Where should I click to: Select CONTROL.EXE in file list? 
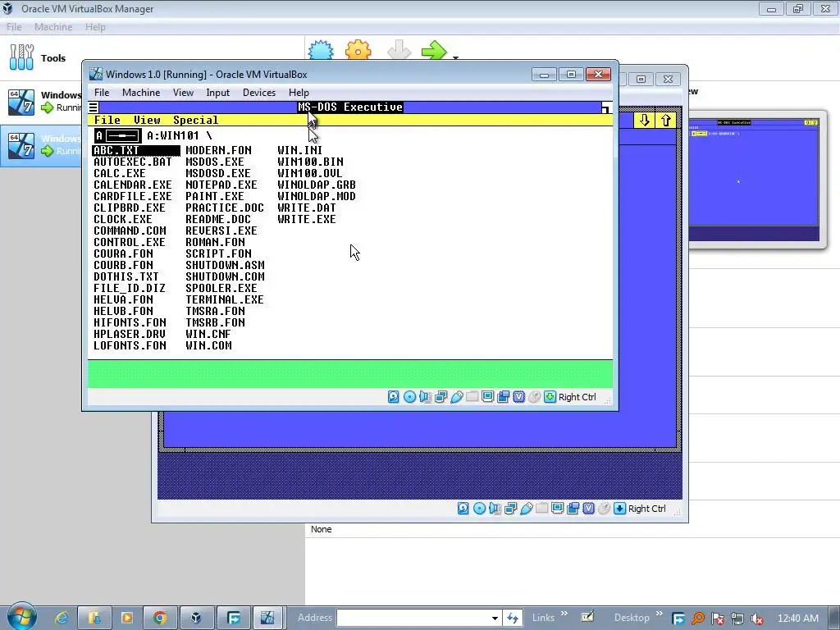coord(129,243)
